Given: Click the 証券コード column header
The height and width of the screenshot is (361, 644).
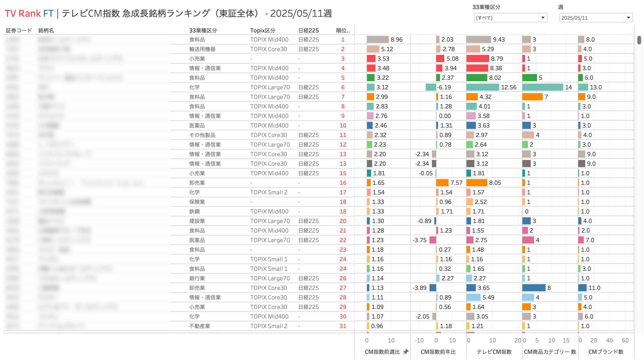Looking at the screenshot, I should tap(19, 30).
